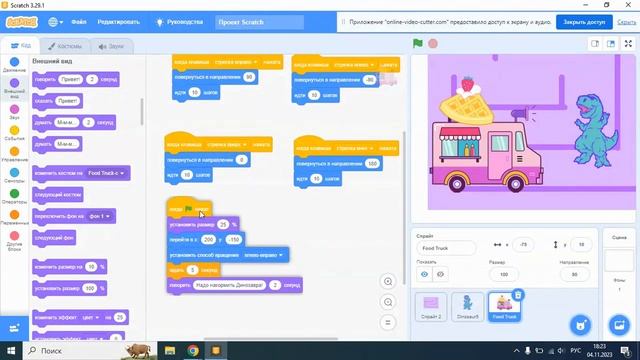Select the Управление blocks category

tap(14, 154)
